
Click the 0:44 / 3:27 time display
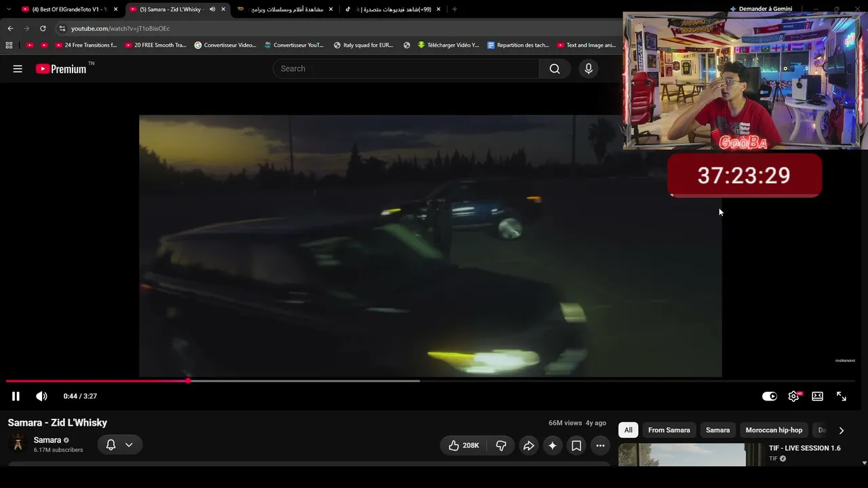click(80, 396)
